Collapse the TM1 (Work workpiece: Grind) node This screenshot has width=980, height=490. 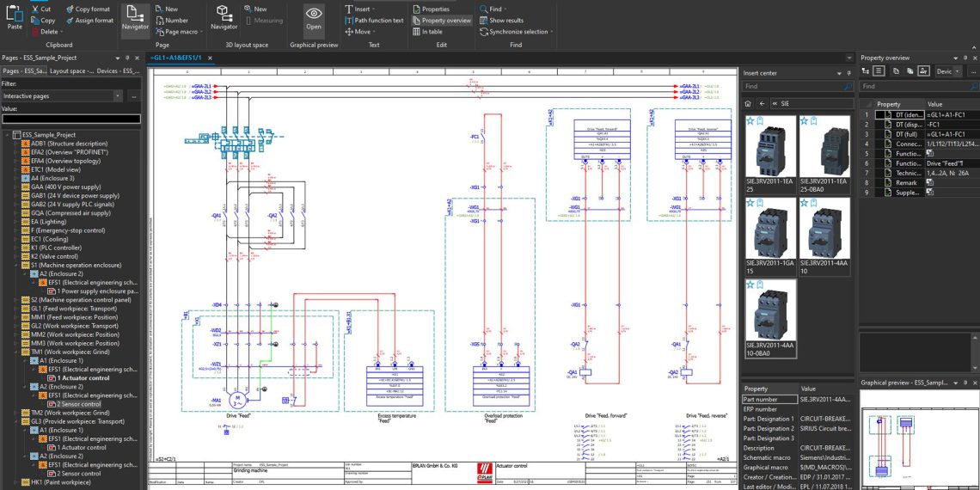click(15, 352)
